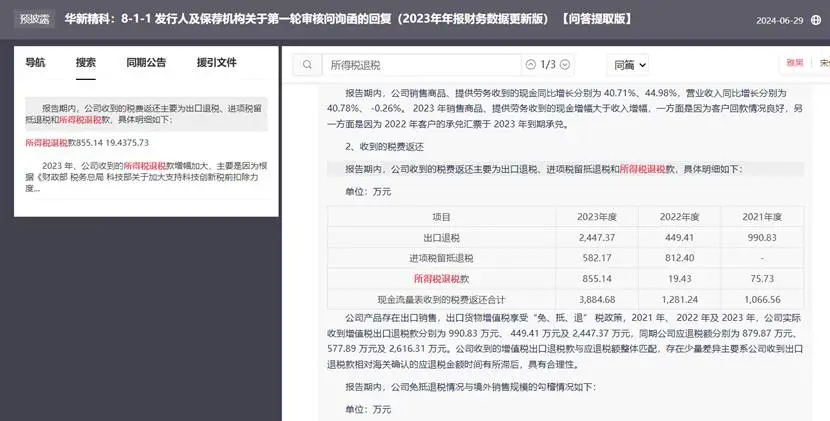The width and height of the screenshot is (830, 421).
Task: Click the cell value 75.73
Action: click(x=762, y=279)
